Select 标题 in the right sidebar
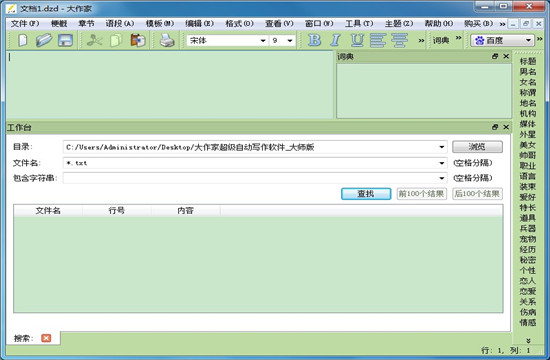Image resolution: width=550 pixels, height=360 pixels. click(528, 61)
